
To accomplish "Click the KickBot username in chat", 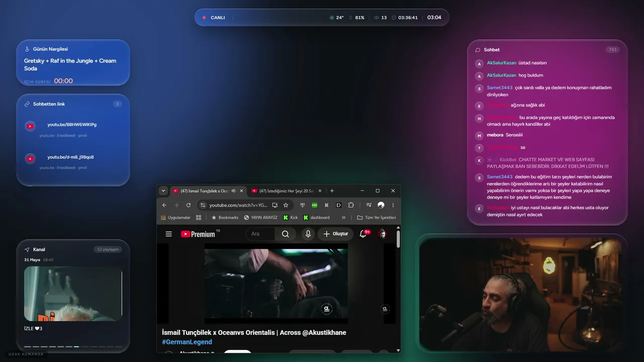I will (508, 160).
